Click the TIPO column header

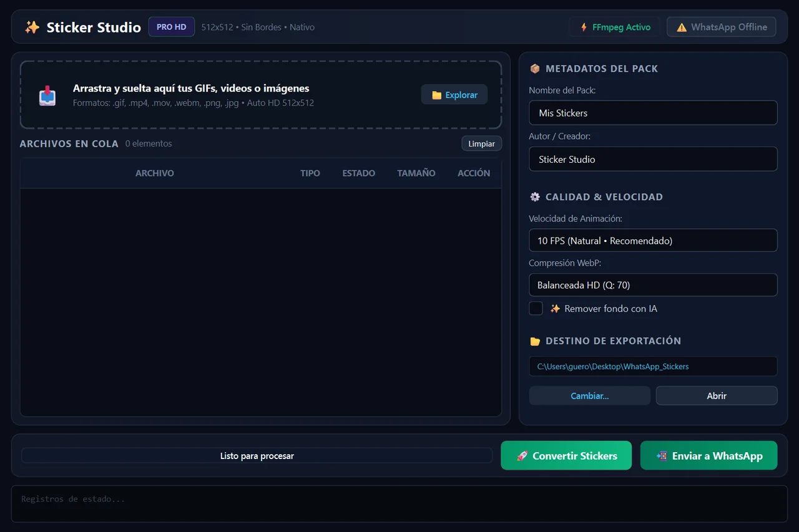point(310,173)
